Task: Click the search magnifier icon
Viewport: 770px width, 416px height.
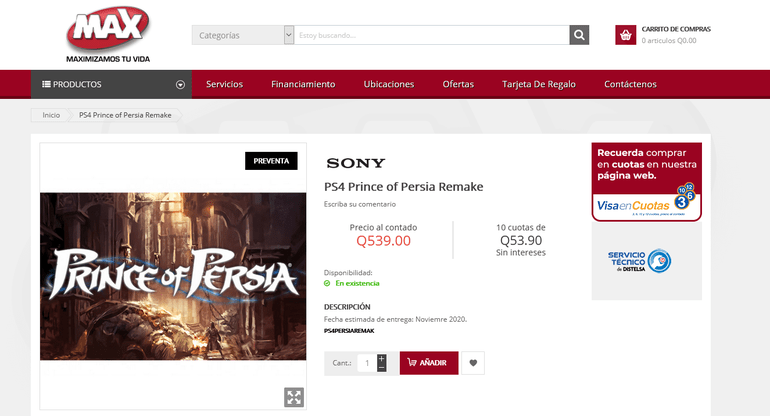Action: pyautogui.click(x=579, y=35)
